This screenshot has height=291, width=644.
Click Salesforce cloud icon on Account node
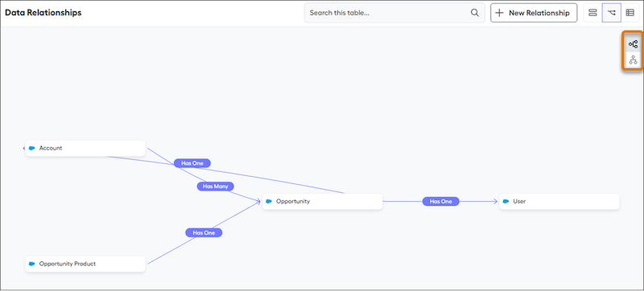(x=32, y=149)
